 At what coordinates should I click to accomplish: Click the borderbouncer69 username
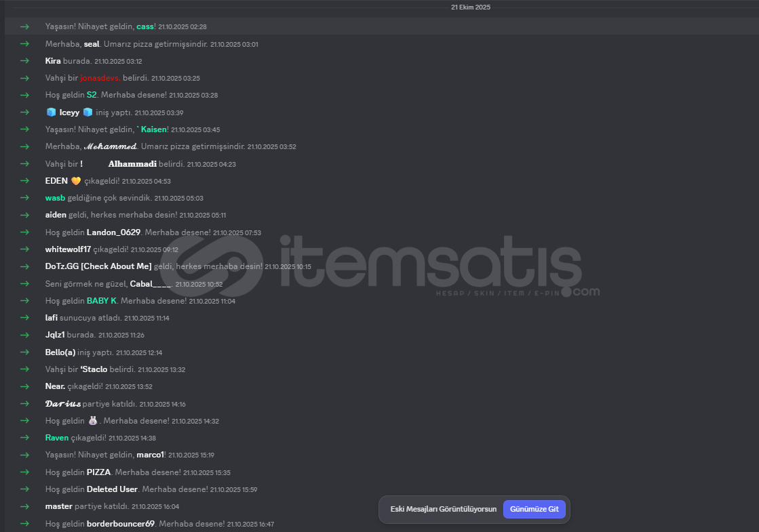point(121,524)
